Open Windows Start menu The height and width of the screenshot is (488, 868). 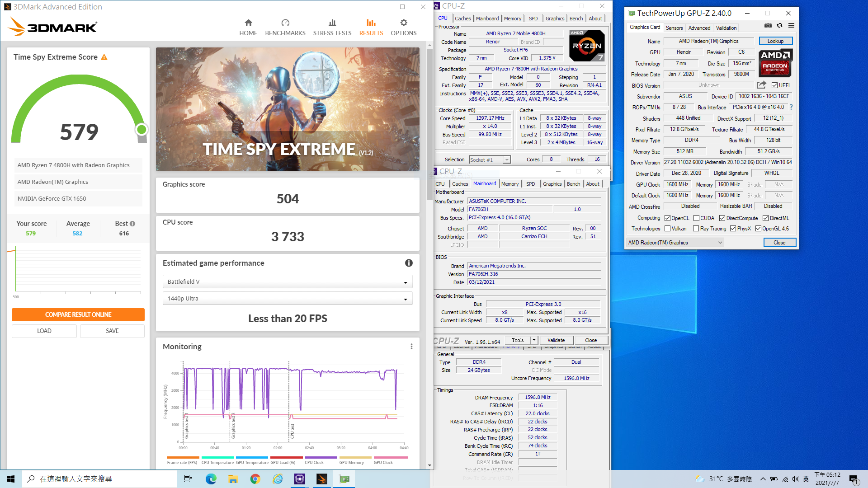point(11,479)
